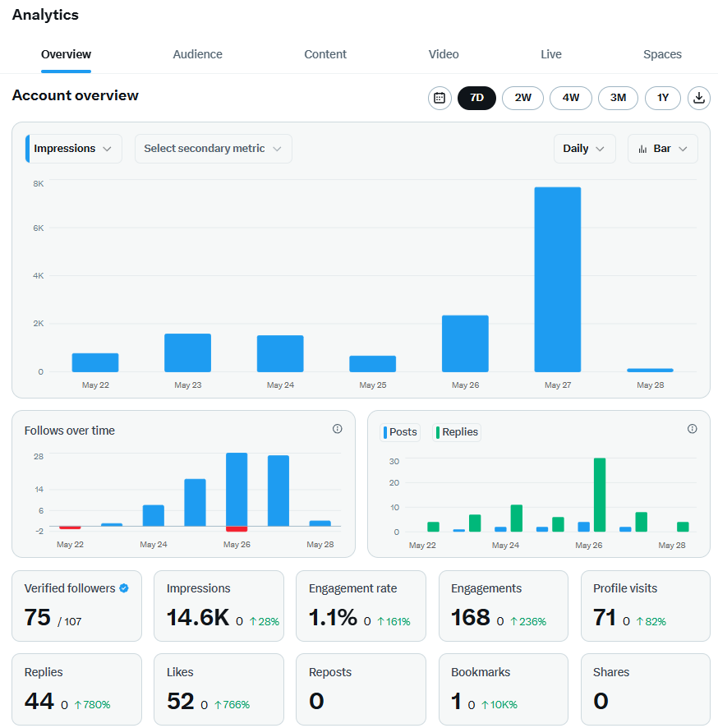718x728 pixels.
Task: Open the Select secondary metric dropdown
Action: click(214, 149)
